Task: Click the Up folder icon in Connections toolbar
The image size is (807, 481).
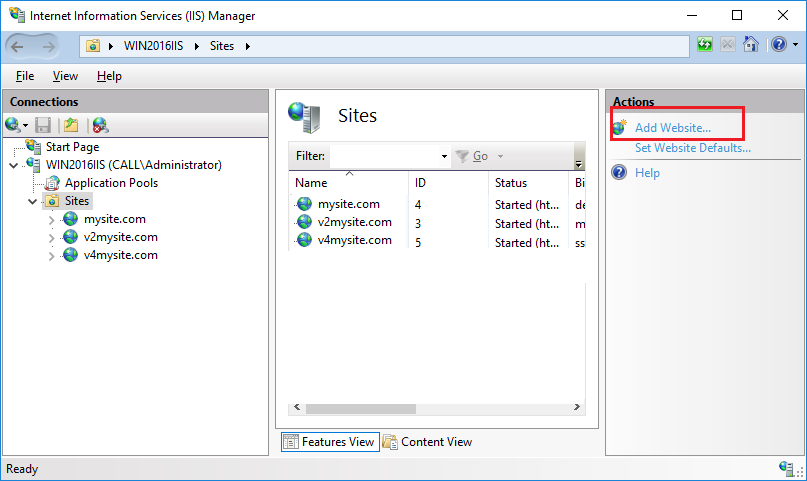Action: point(71,125)
